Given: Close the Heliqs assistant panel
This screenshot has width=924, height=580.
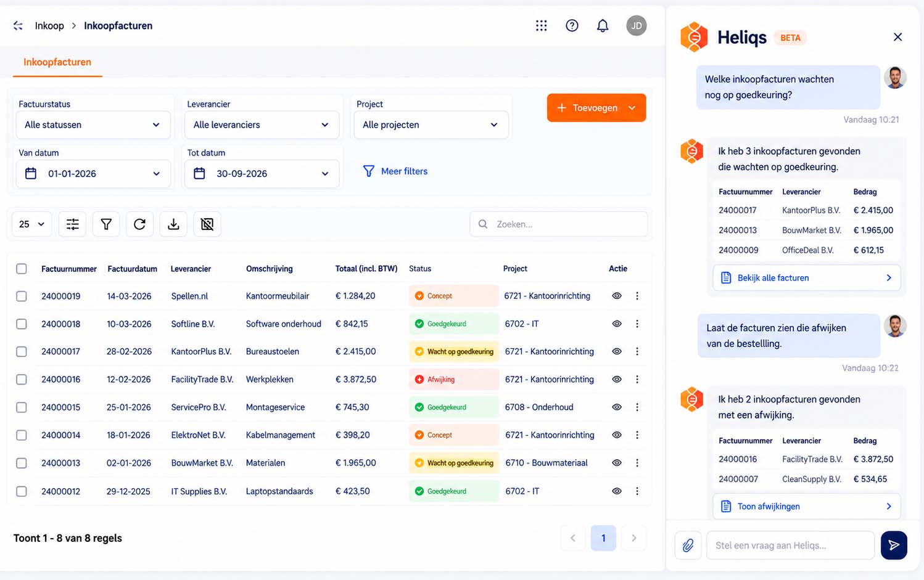Looking at the screenshot, I should coord(897,37).
